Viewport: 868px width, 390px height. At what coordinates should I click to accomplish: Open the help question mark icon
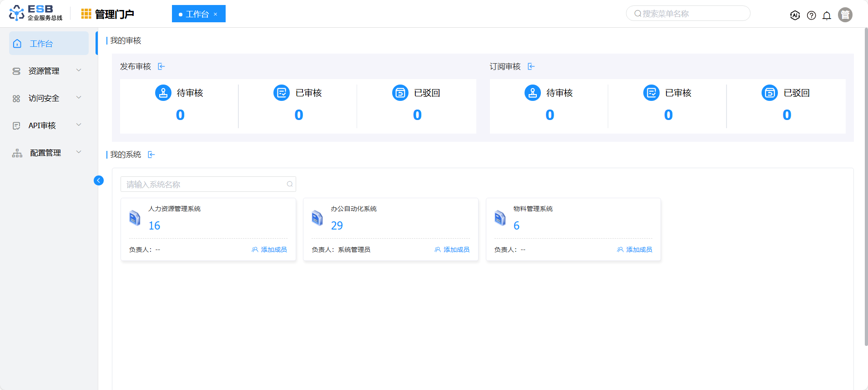point(811,15)
